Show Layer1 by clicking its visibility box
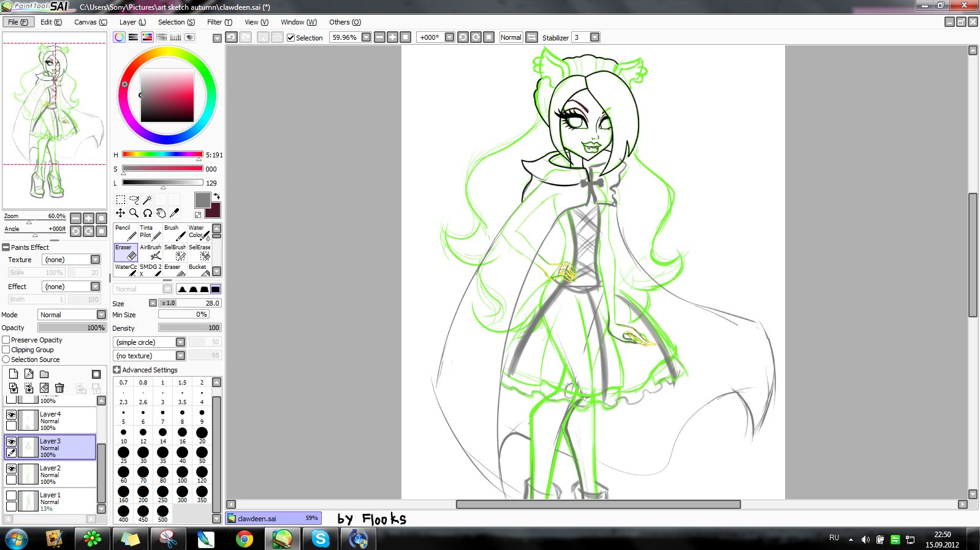 (11, 495)
